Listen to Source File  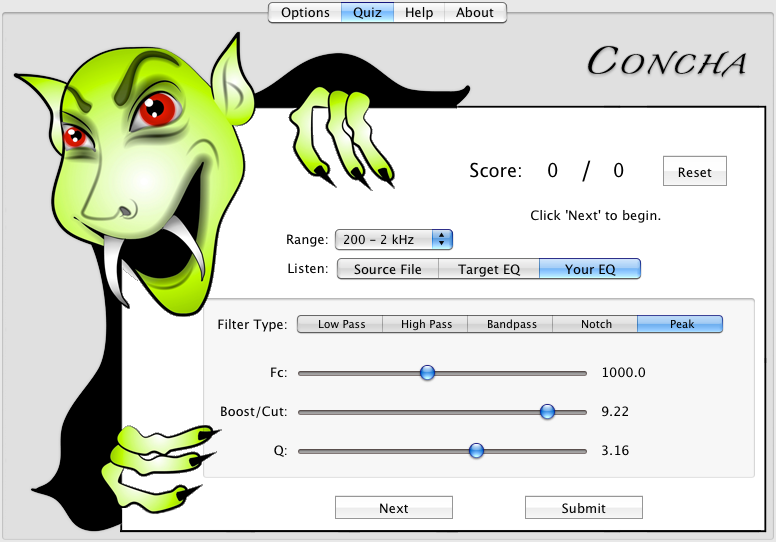point(388,269)
